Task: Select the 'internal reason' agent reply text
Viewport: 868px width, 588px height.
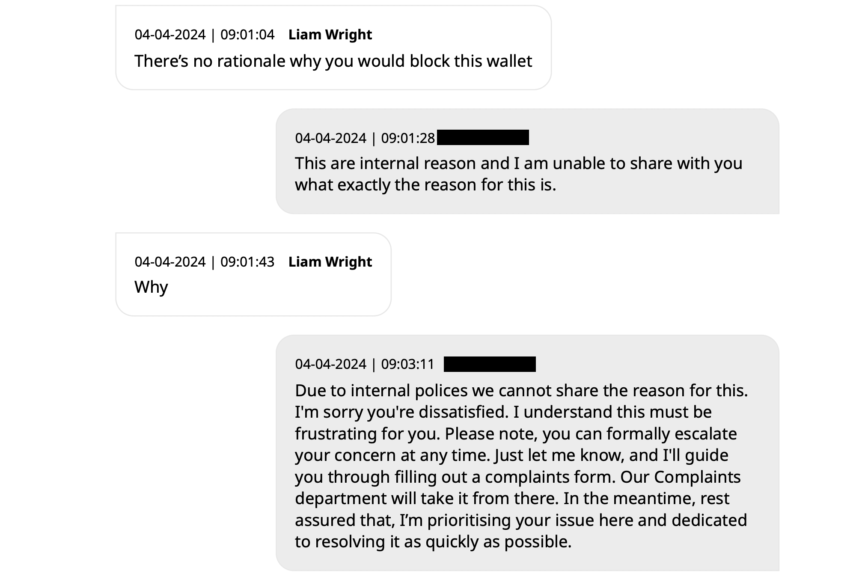Action: 518,174
